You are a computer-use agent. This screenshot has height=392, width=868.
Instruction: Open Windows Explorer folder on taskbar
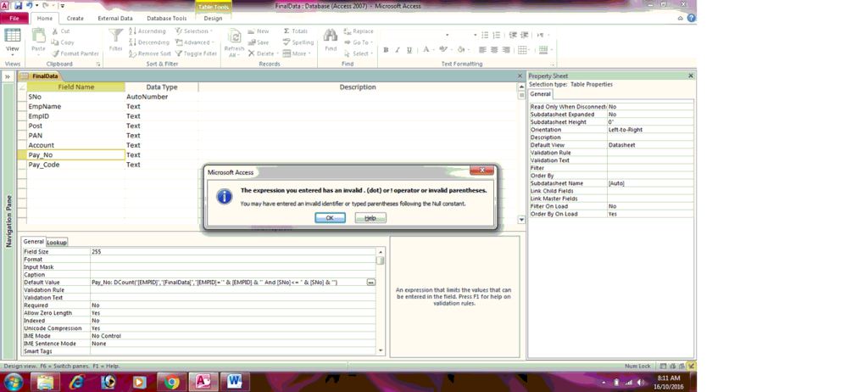coord(46,382)
